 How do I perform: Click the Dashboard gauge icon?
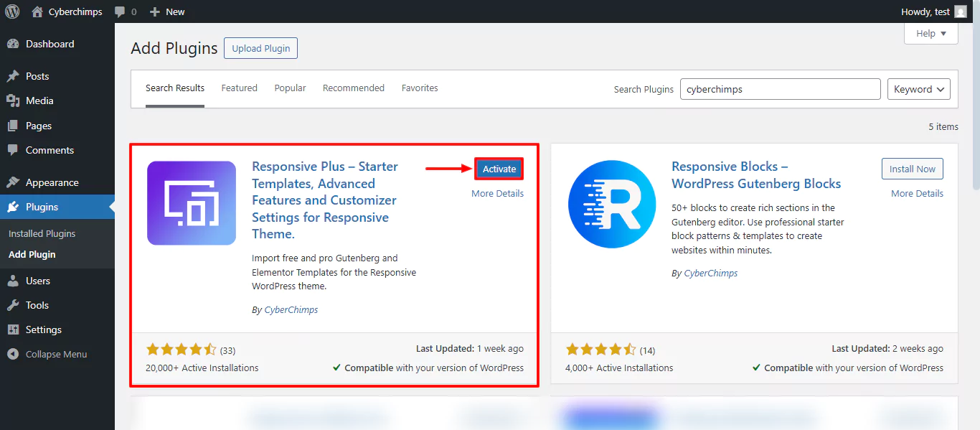pyautogui.click(x=13, y=44)
